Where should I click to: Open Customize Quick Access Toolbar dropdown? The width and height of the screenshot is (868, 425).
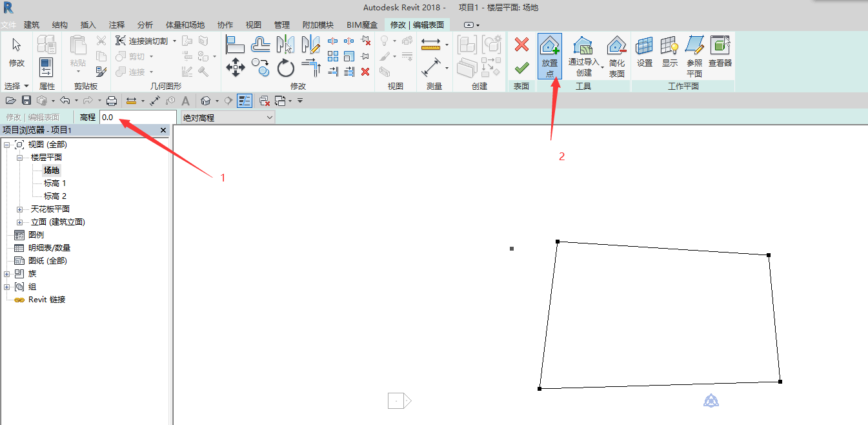[300, 101]
